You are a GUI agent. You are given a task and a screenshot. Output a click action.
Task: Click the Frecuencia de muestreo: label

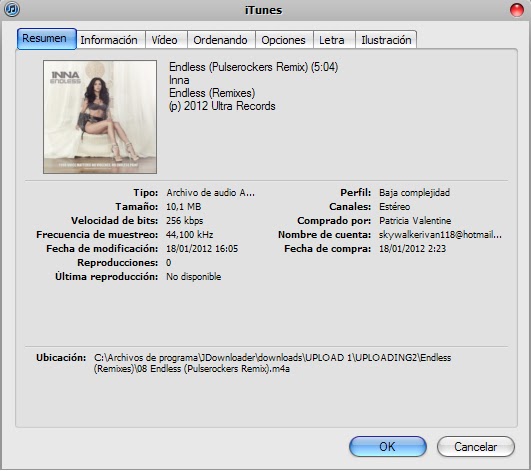(97, 235)
